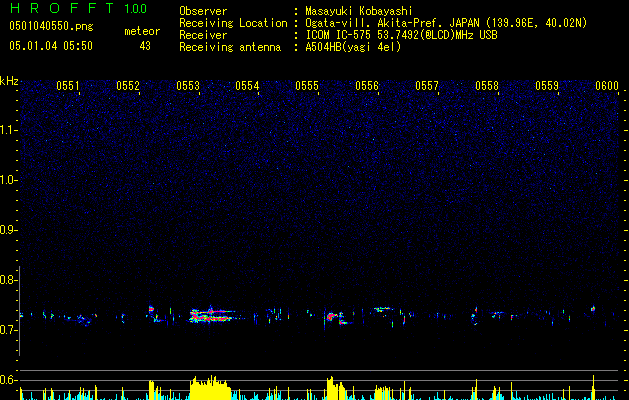
Task: Click the kHz axis unit label
Action: click(9, 81)
